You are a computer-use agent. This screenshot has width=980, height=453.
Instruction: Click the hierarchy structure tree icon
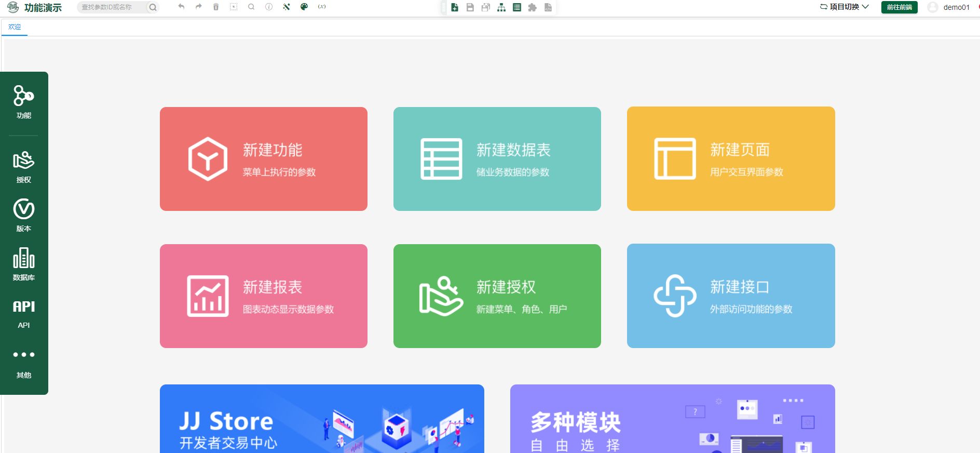point(501,7)
